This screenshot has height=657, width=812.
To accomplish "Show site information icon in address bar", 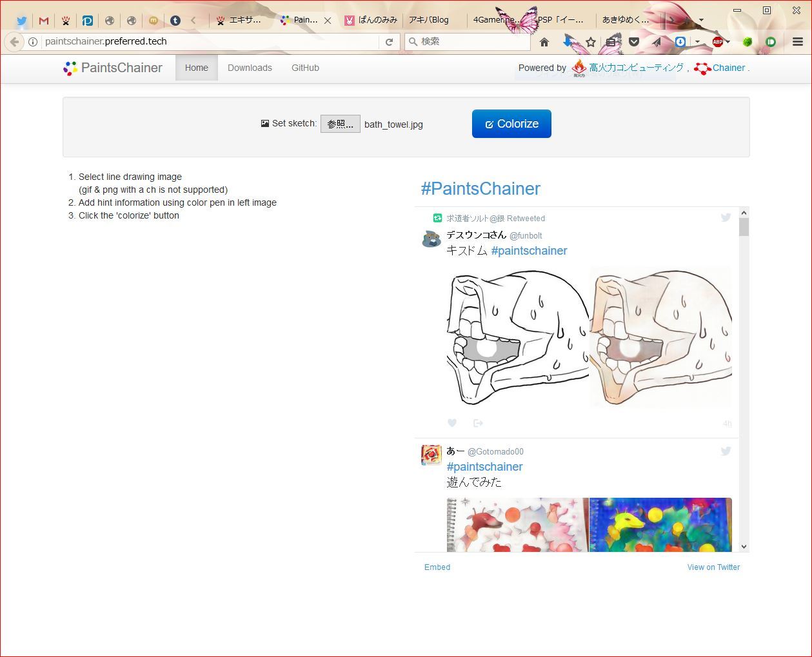I will (x=33, y=42).
